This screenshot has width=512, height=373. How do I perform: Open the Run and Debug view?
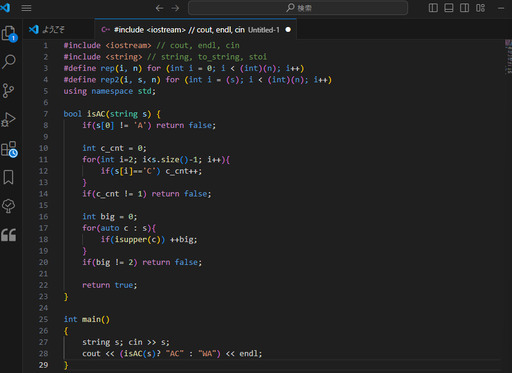pos(8,119)
